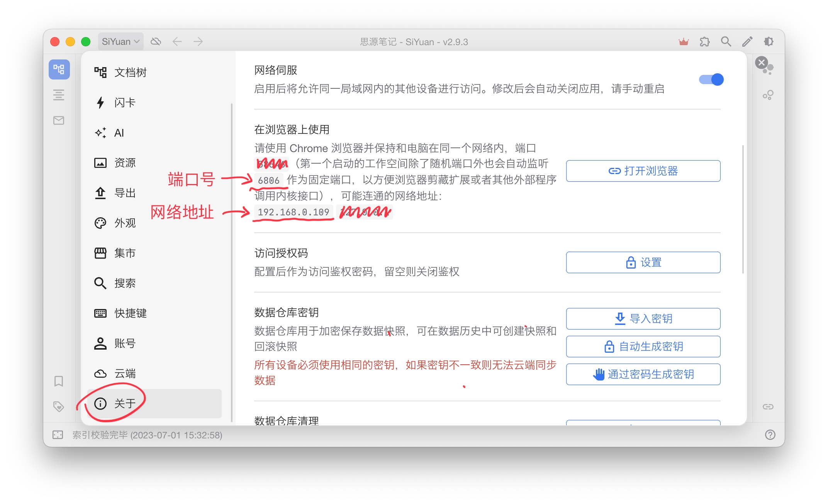This screenshot has width=828, height=504.
Task: Click the Import Key (导入密钥) button
Action: (x=643, y=319)
